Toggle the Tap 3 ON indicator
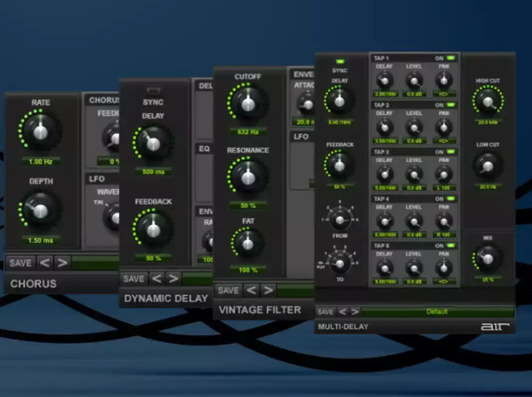532x397 pixels. pyautogui.click(x=451, y=151)
